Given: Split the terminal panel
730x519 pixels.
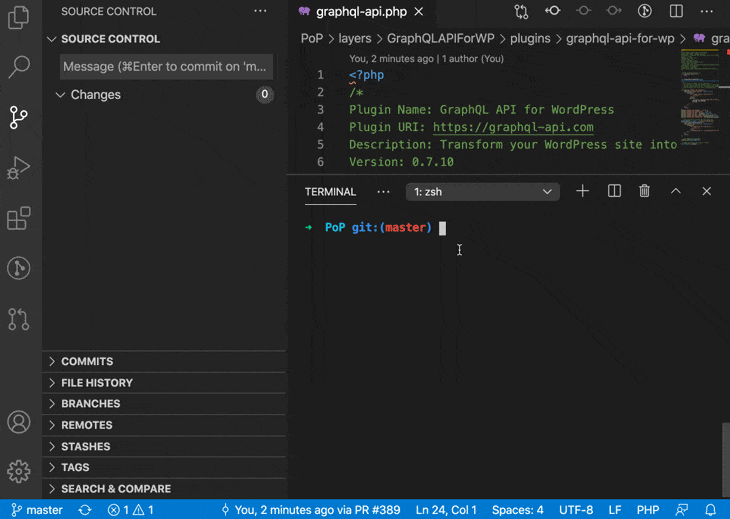Looking at the screenshot, I should coord(614,191).
